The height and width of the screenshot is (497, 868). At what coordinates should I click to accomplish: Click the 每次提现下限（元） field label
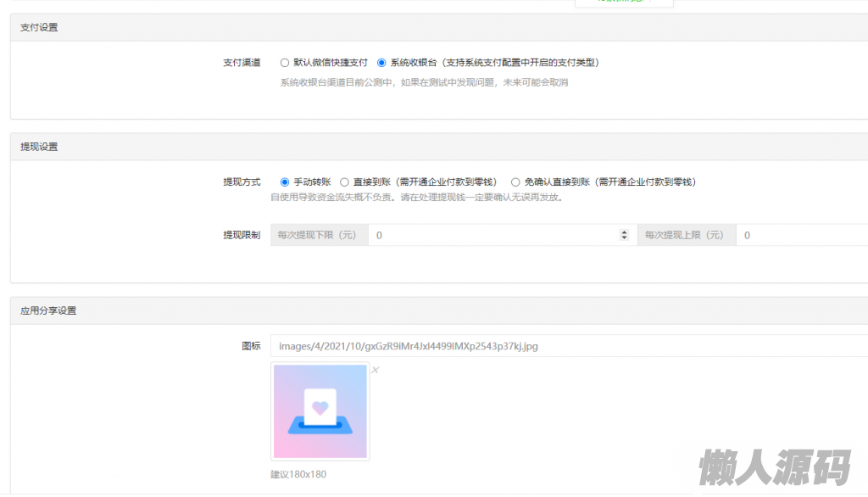319,235
